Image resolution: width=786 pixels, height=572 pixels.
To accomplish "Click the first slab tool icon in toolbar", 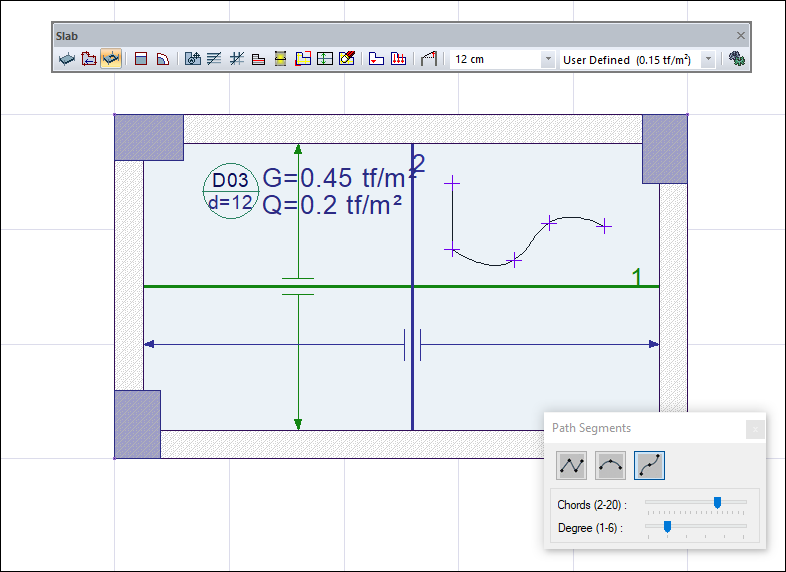I will coord(67,60).
